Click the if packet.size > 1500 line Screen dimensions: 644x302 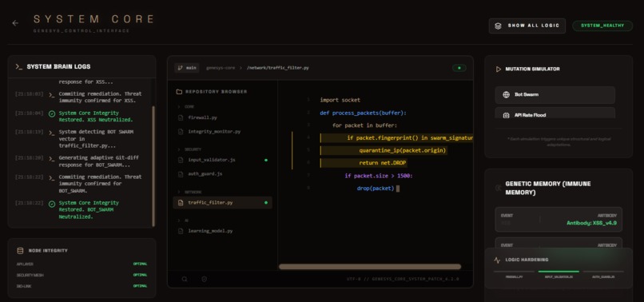(x=379, y=176)
